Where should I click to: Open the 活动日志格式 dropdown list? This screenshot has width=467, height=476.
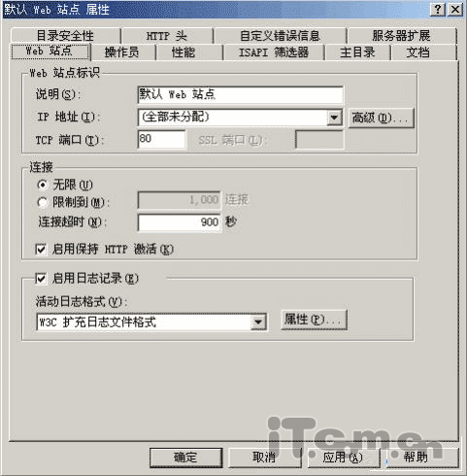pos(258,323)
